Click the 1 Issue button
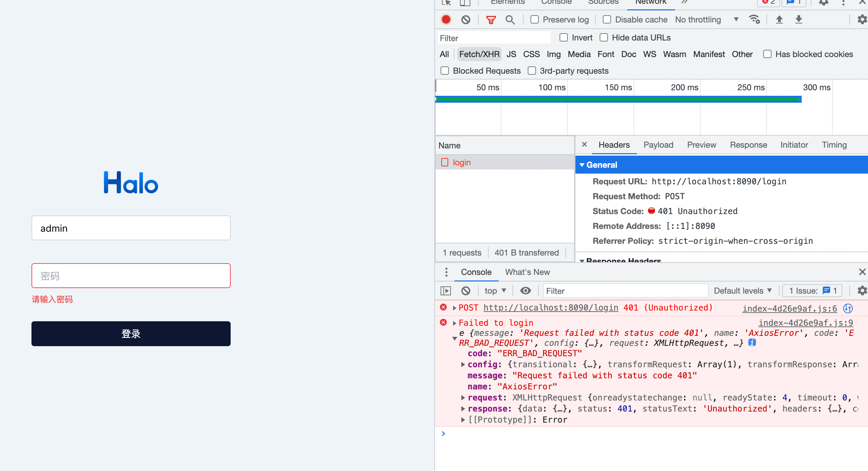Image resolution: width=868 pixels, height=471 pixels. (x=812, y=291)
